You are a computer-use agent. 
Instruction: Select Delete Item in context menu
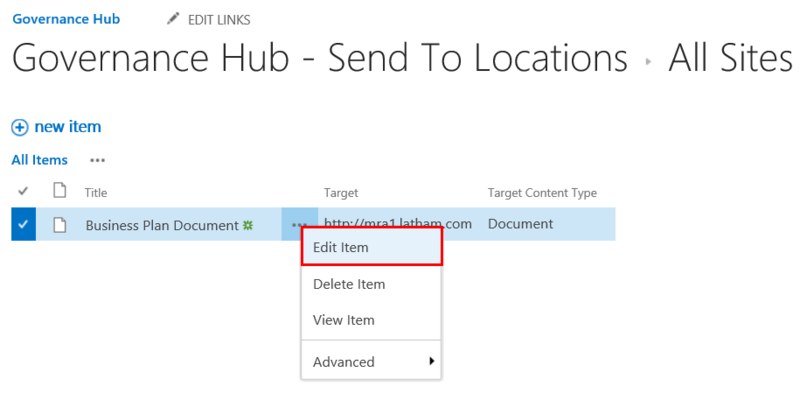pos(349,284)
